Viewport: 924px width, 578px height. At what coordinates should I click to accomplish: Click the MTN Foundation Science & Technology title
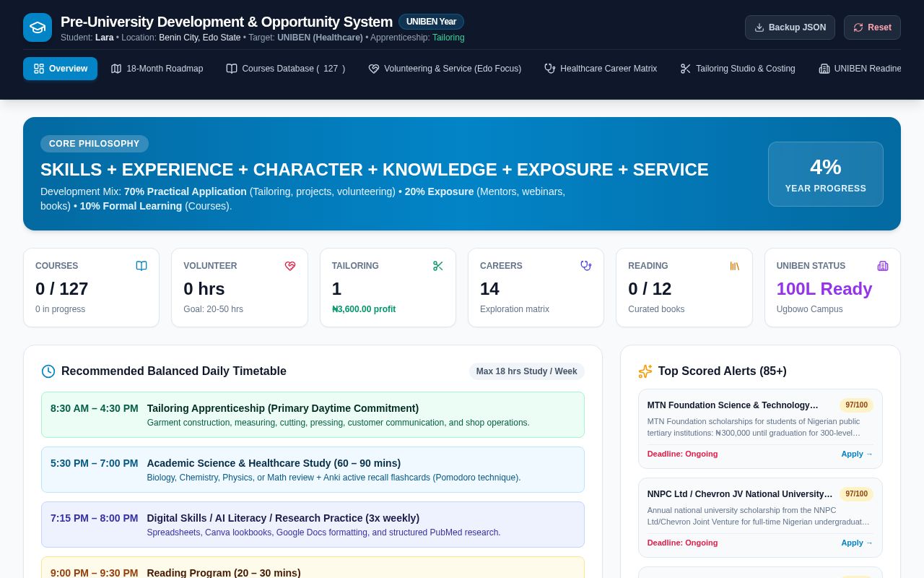point(733,405)
